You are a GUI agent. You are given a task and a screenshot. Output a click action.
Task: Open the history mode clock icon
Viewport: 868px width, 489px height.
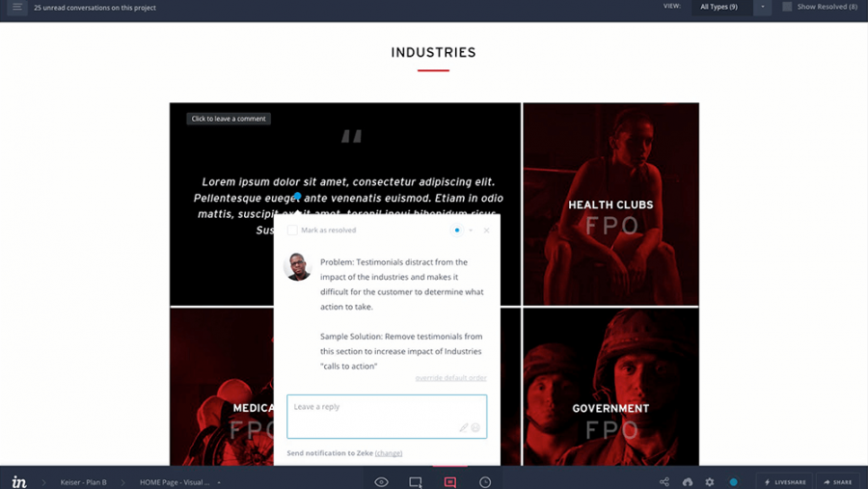tap(485, 482)
